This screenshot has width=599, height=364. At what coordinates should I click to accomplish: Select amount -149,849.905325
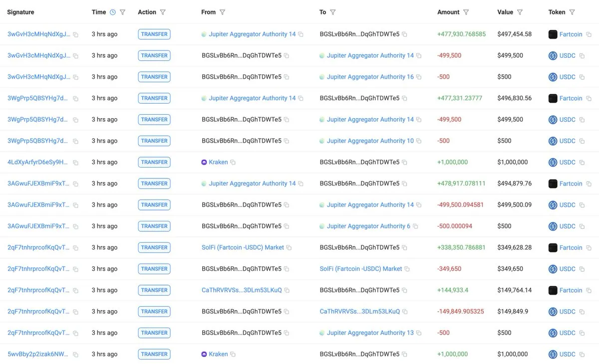461,311
